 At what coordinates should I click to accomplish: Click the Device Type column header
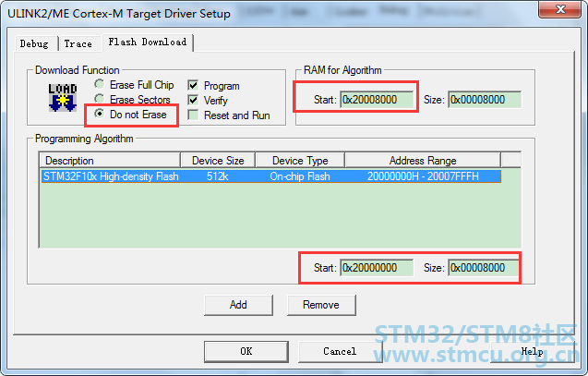point(300,161)
